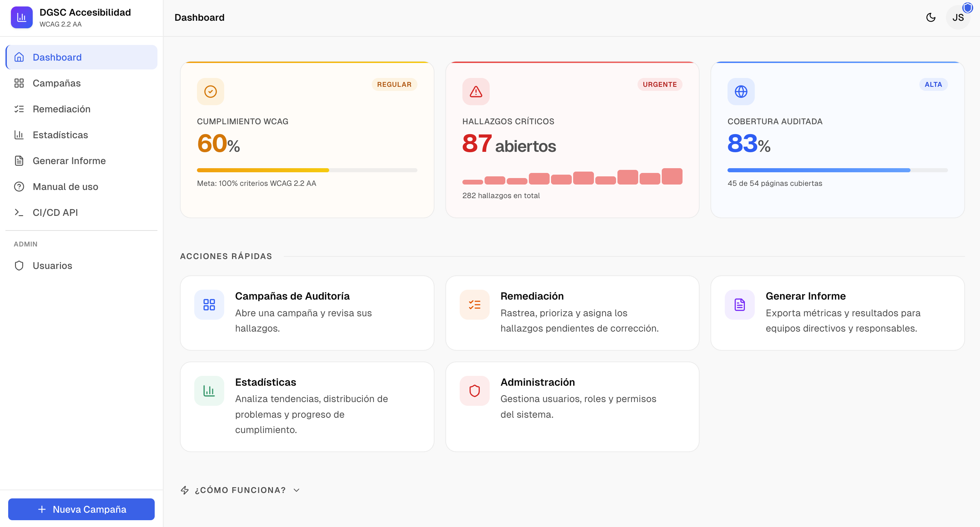Open Usuarios under Admin

pos(81,266)
